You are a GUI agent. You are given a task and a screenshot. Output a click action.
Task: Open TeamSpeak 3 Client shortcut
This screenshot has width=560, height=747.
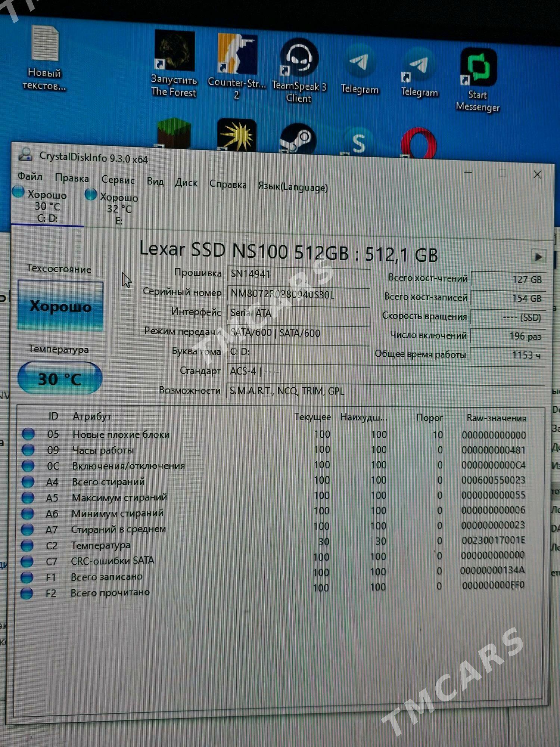(x=299, y=70)
